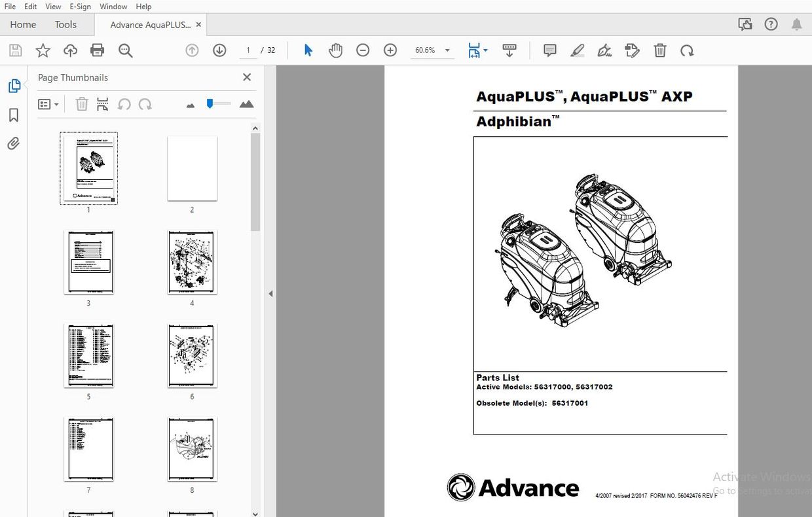
Task: Close the Page Thumbnails panel
Action: [247, 77]
